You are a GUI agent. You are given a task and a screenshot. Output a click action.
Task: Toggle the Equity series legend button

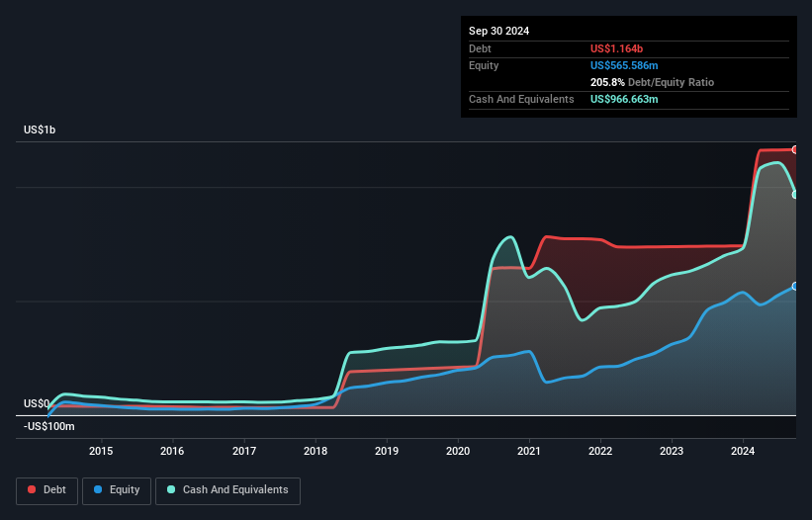[x=117, y=490]
